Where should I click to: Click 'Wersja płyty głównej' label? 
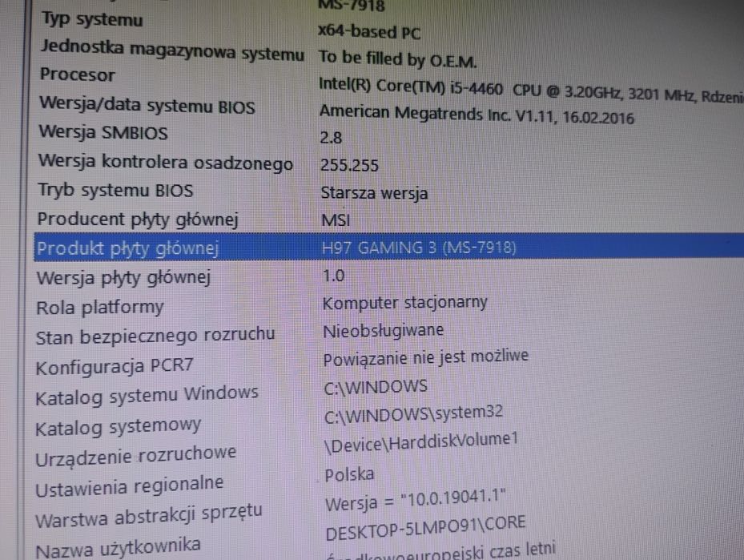point(123,278)
